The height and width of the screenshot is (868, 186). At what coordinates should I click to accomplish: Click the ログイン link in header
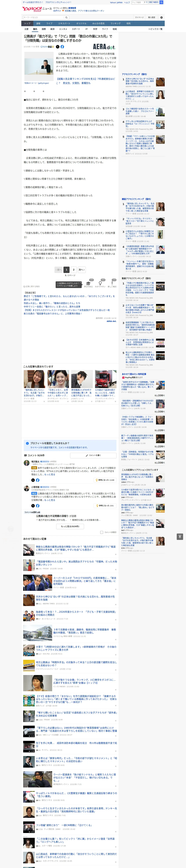click(x=57, y=11)
